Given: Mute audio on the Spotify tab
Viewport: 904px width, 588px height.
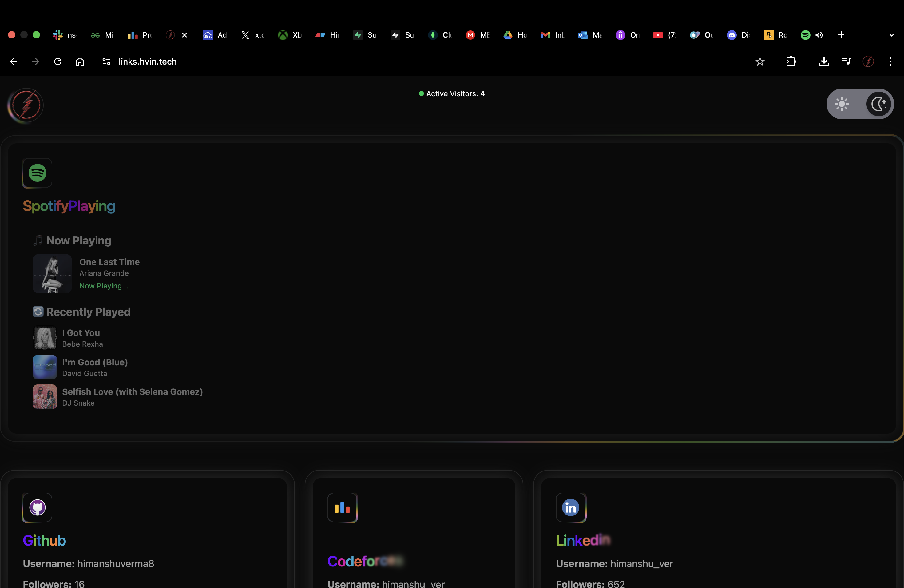Looking at the screenshot, I should click(819, 35).
